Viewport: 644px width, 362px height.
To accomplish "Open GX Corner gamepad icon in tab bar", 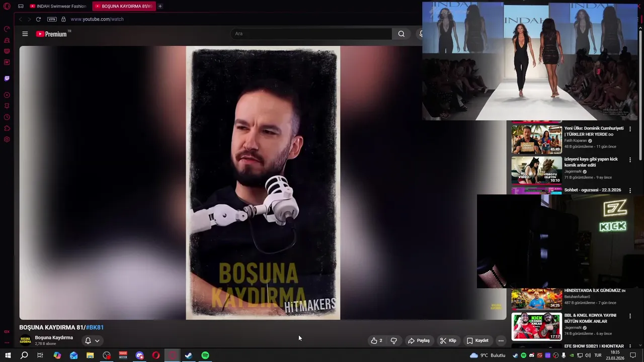I will tap(21, 7).
